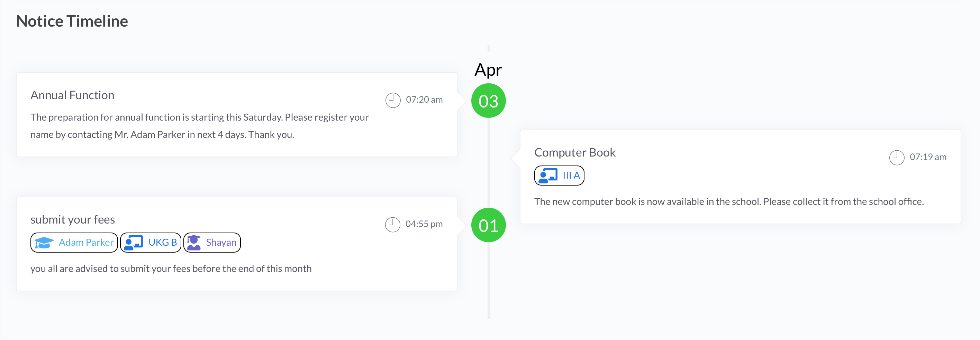
Task: Click the graduation cap icon for Adam Parker
Action: [x=44, y=242]
